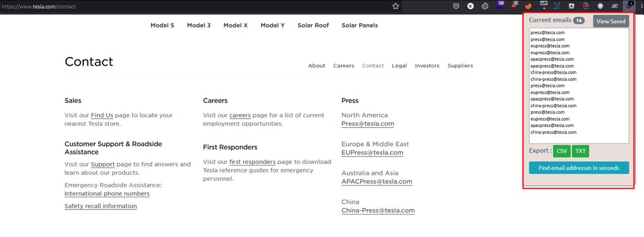The width and height of the screenshot is (644, 237).
Task: Click the Press section heading
Action: [350, 100]
